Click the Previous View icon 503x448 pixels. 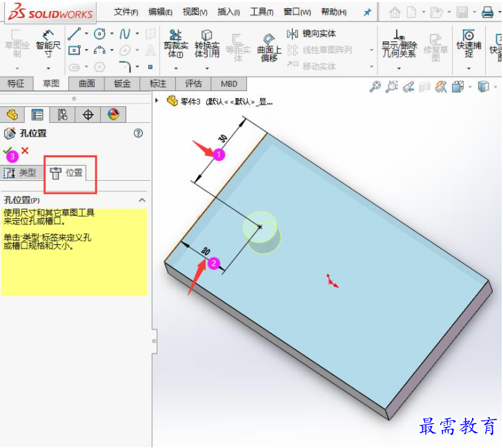408,87
